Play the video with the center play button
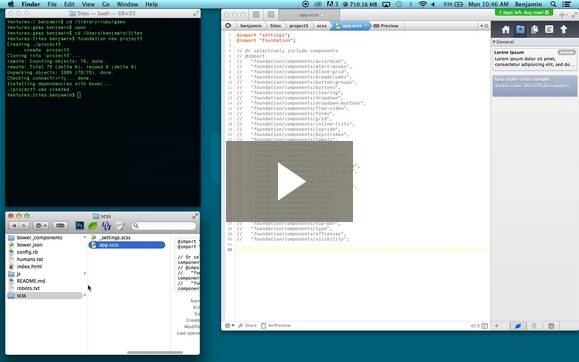This screenshot has width=579, height=362. click(x=289, y=181)
